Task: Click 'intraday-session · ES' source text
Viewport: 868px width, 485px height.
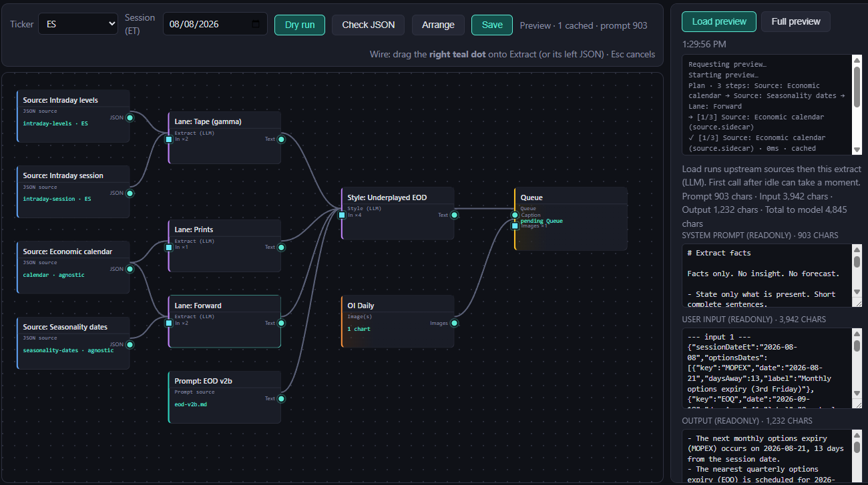Action: click(57, 199)
